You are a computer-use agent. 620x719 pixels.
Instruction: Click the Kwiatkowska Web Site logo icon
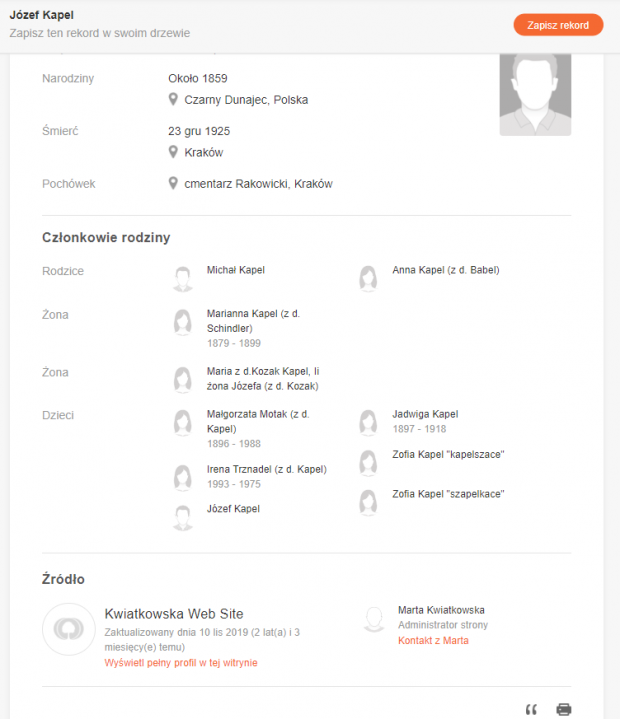coord(68,629)
